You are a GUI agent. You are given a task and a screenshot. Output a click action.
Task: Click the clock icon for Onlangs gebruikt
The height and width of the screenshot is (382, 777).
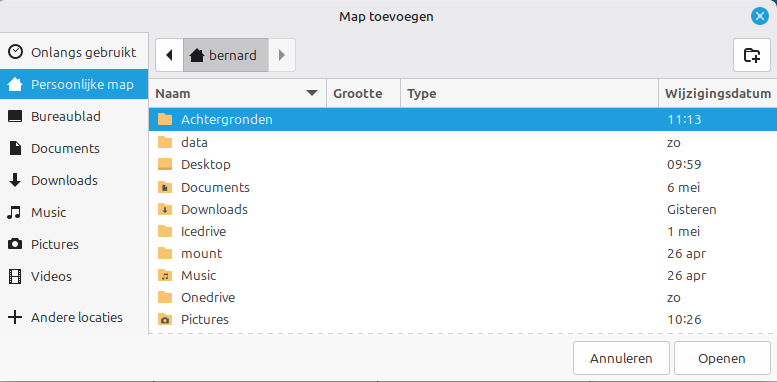(x=16, y=52)
